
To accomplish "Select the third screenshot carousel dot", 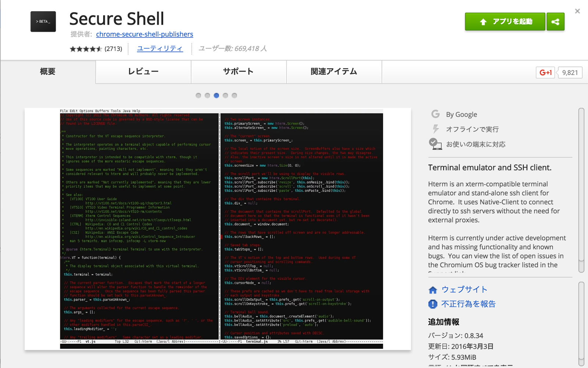I will [216, 95].
